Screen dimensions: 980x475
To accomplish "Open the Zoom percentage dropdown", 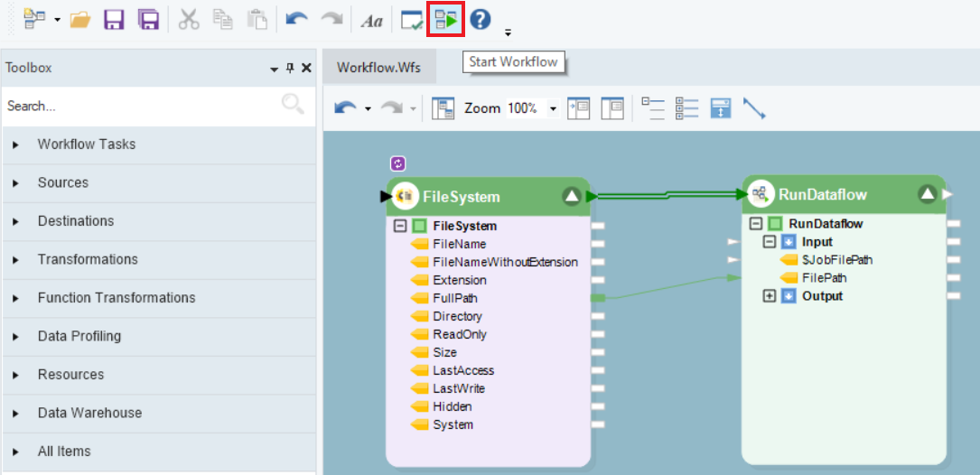I will (553, 108).
